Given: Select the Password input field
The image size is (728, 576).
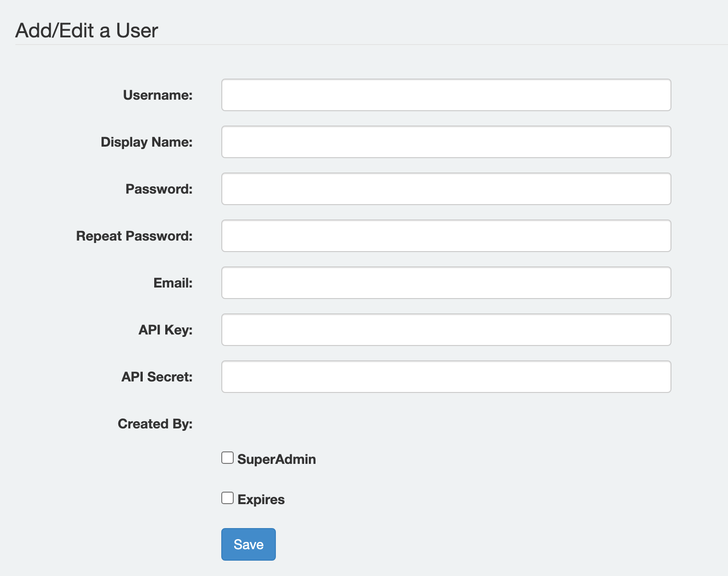Looking at the screenshot, I should 446,189.
